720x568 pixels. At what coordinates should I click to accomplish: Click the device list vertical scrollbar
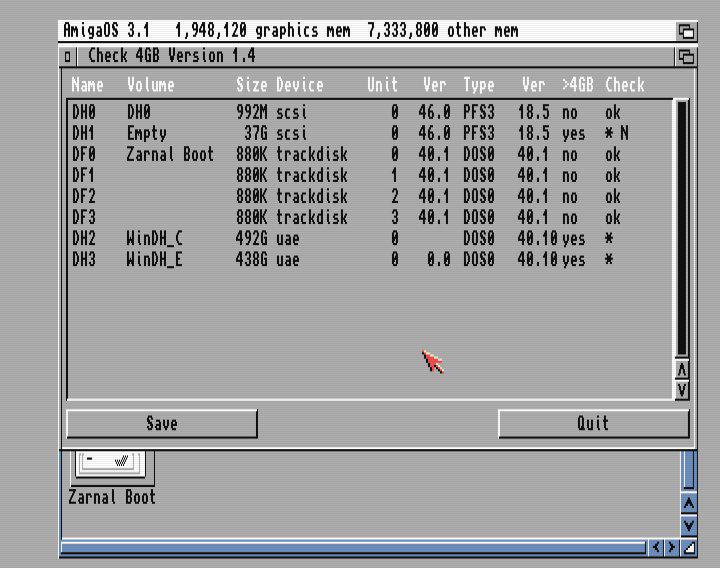coord(682,228)
